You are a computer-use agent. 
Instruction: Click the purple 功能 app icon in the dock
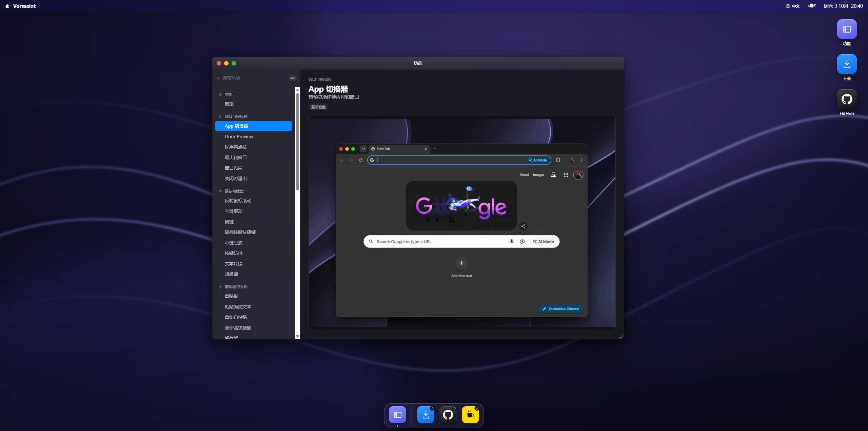(x=397, y=414)
